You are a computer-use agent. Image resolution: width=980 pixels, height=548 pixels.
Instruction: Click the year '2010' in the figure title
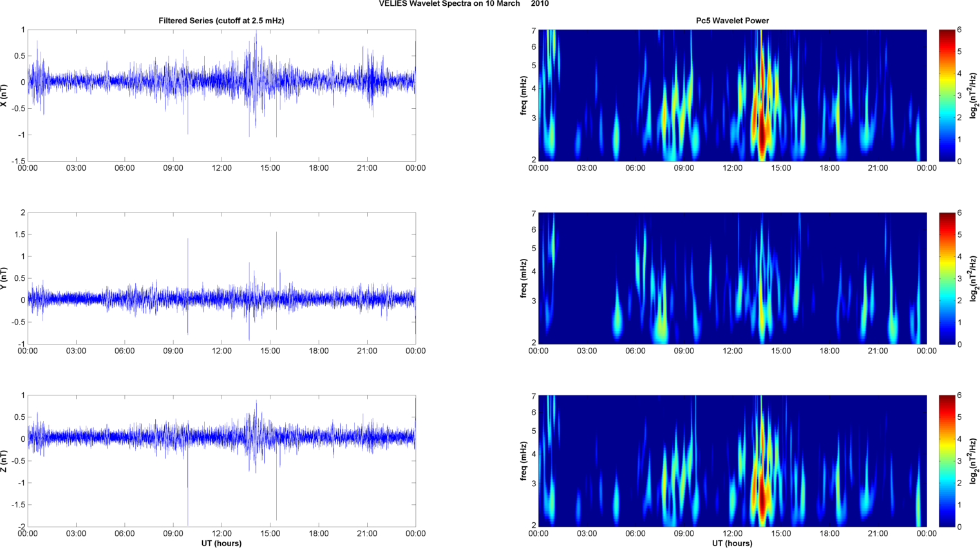point(540,4)
